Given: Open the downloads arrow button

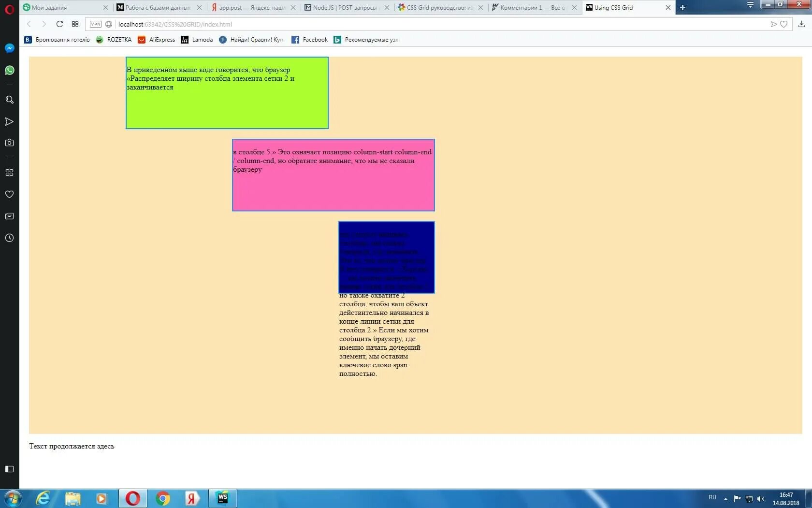Looking at the screenshot, I should click(x=801, y=24).
